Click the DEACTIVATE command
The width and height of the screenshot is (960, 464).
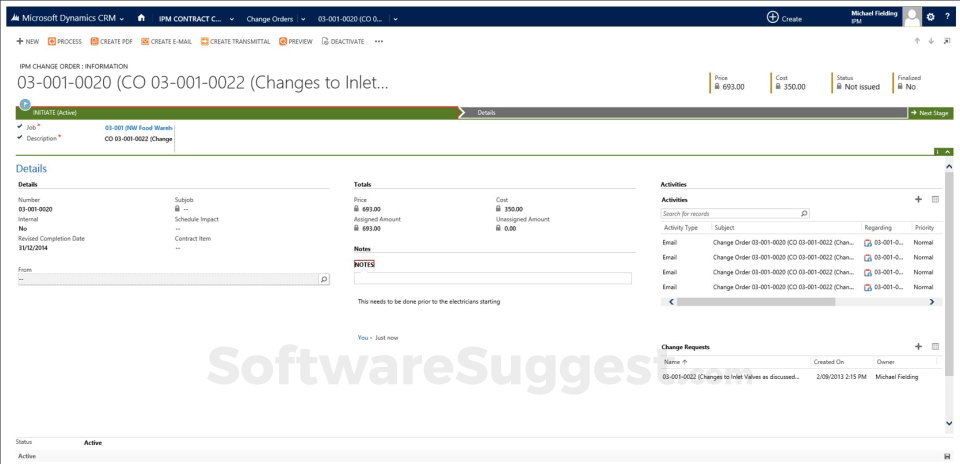pos(342,42)
